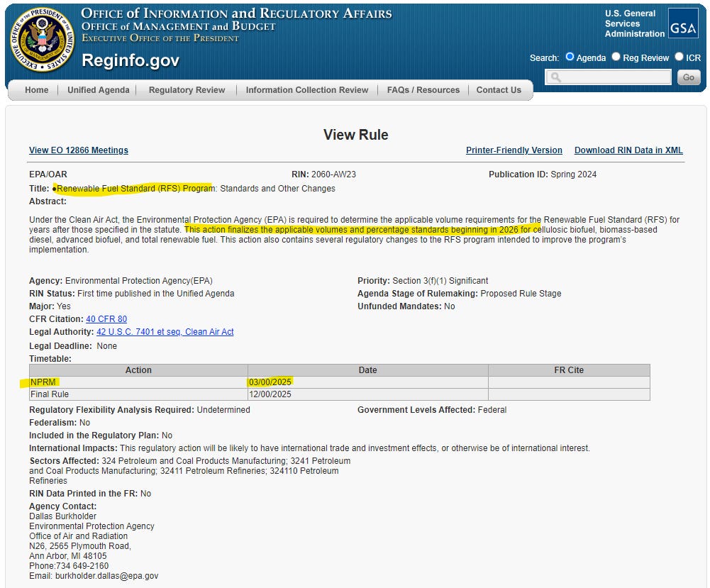Click the Action column header

point(138,370)
